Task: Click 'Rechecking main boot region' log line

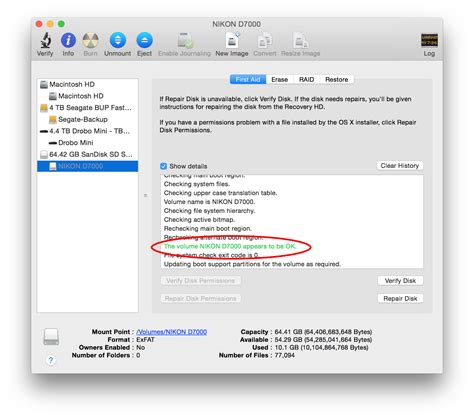Action: 208,229
